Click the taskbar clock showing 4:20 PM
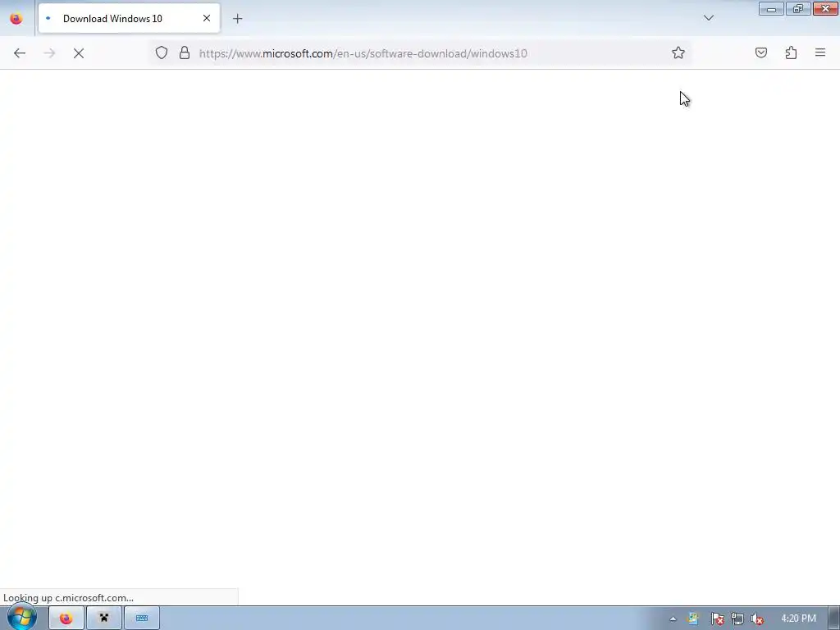 pos(798,619)
